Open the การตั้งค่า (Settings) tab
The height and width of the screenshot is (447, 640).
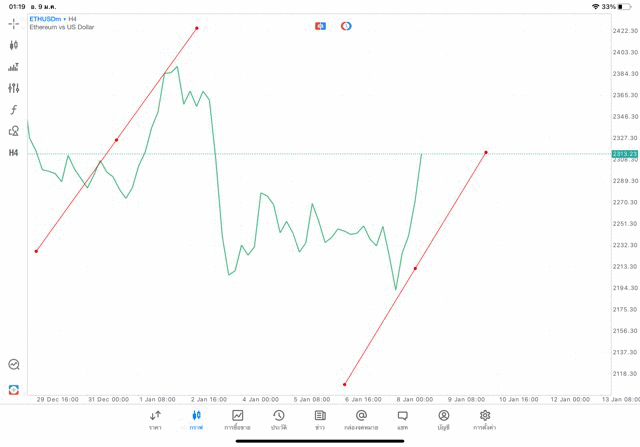485,419
